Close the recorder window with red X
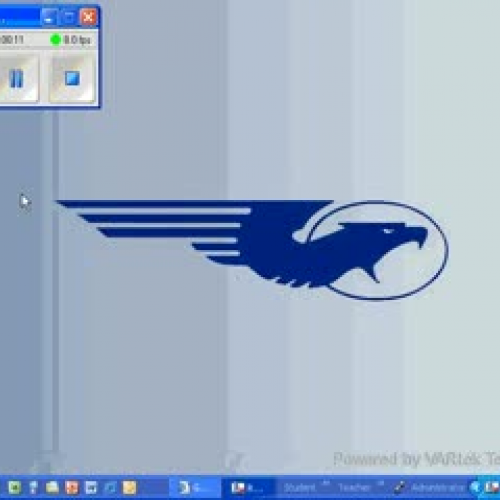500x500 pixels. [88, 17]
